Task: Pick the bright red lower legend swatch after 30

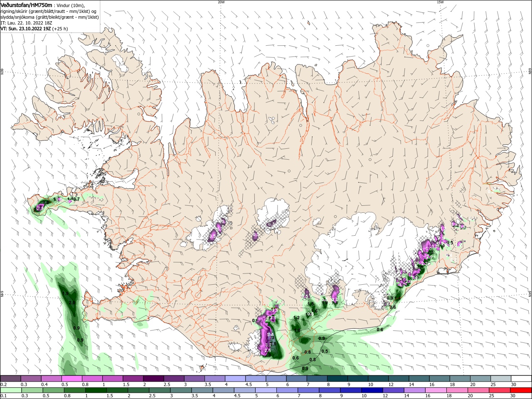Action: tap(520, 390)
